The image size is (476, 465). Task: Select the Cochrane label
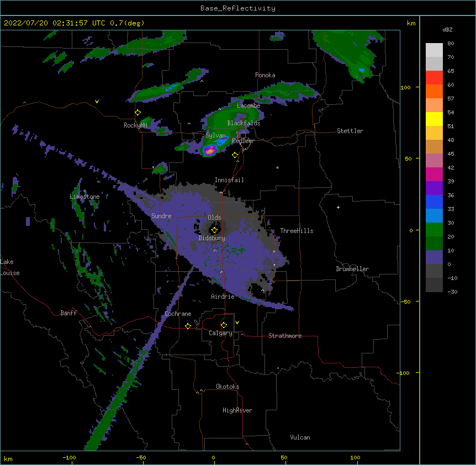tap(178, 314)
